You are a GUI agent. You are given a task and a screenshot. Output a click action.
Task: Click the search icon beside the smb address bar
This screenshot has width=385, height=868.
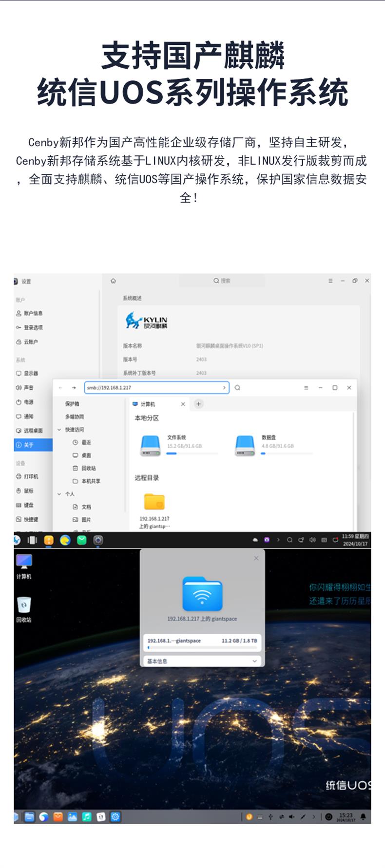click(x=237, y=388)
